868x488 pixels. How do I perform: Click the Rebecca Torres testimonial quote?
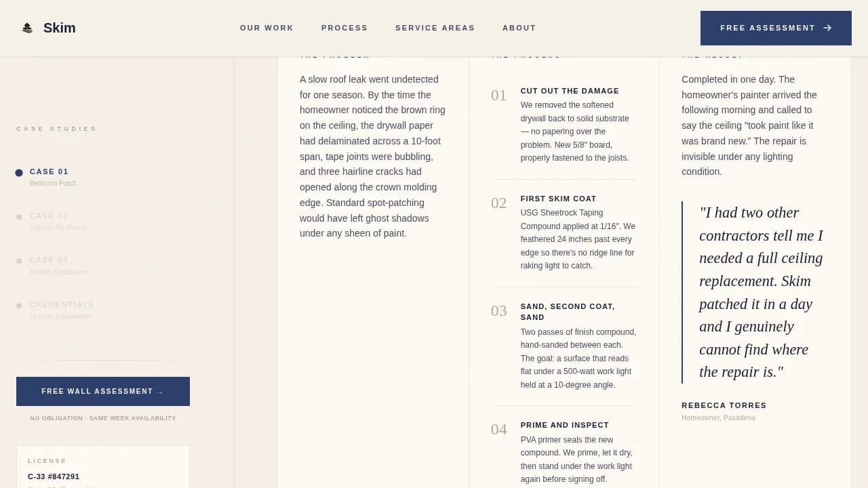pos(760,292)
